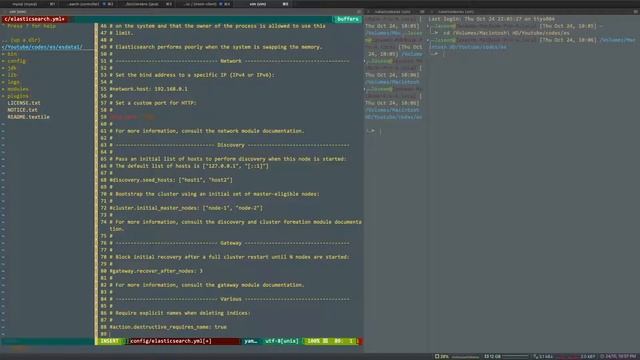Viewport: 640px width, 360px height.
Task: Focus the right terminal pane prompt
Action: click(438, 54)
